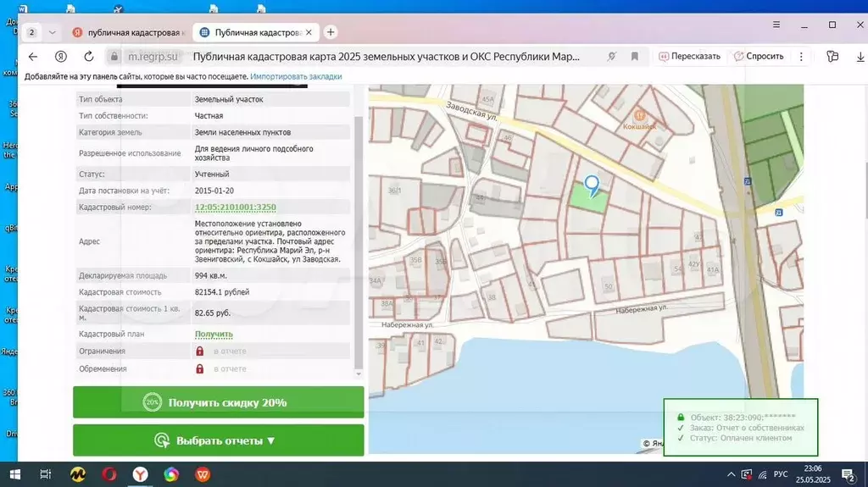Click the Спросить button
The height and width of the screenshot is (487, 868).
759,57
